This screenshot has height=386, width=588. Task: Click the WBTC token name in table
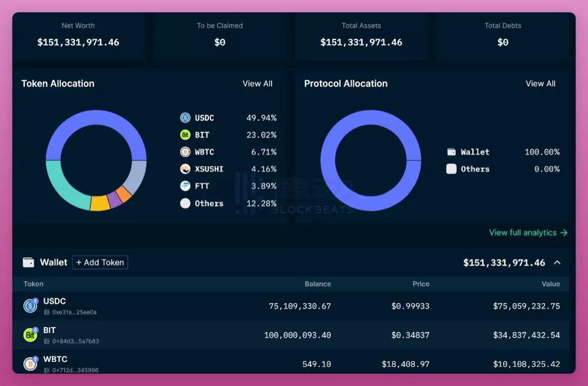click(x=55, y=359)
